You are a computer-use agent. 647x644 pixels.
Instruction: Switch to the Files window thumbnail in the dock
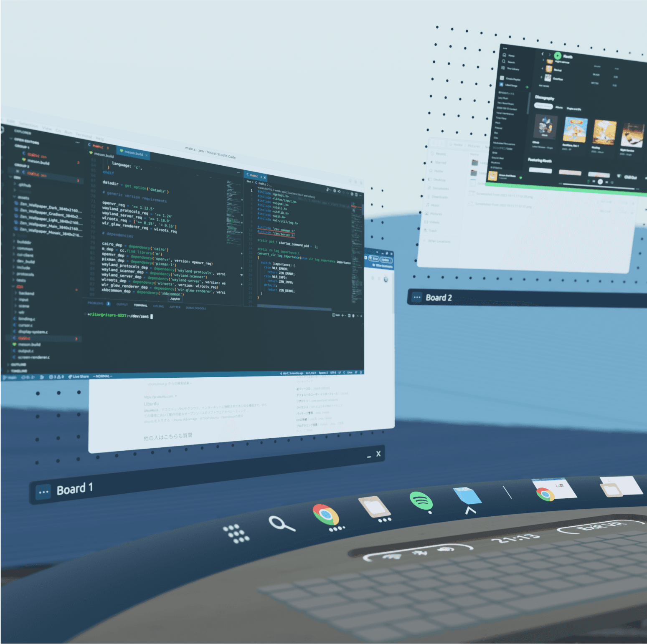(x=621, y=486)
